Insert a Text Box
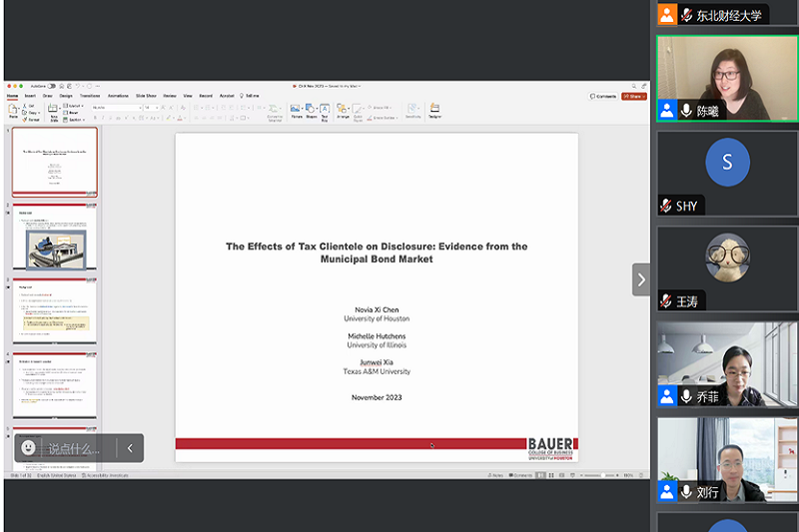Image resolution: width=799 pixels, height=532 pixels. point(325,110)
